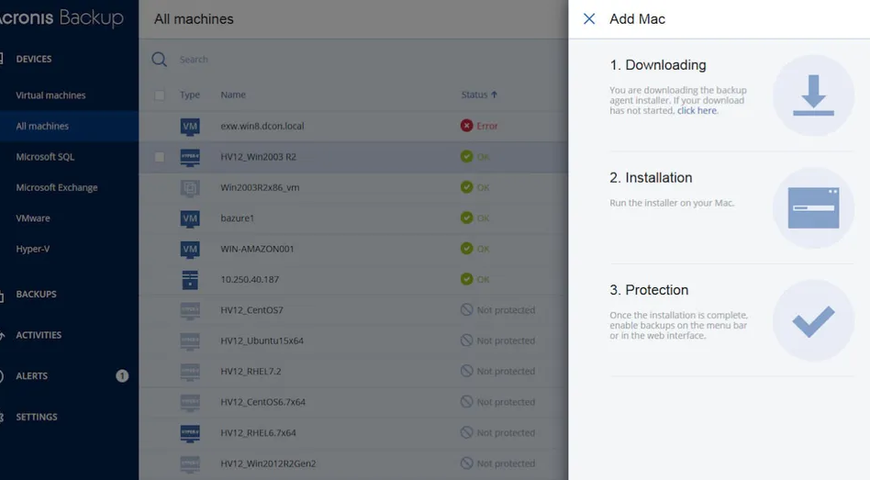Click OK status icon of bazure1
The width and height of the screenshot is (870, 480).
467,218
